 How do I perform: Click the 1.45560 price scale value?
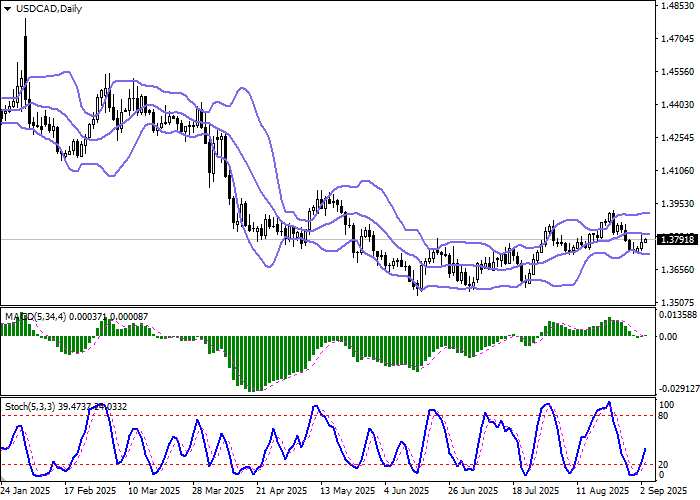point(677,72)
